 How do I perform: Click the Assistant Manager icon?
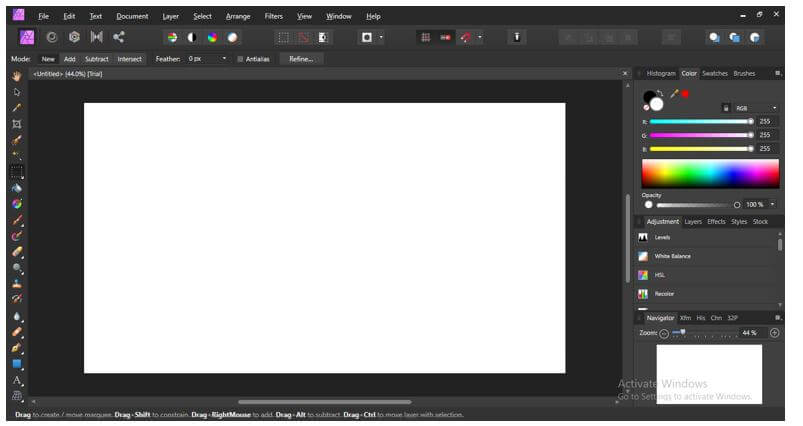pos(517,37)
